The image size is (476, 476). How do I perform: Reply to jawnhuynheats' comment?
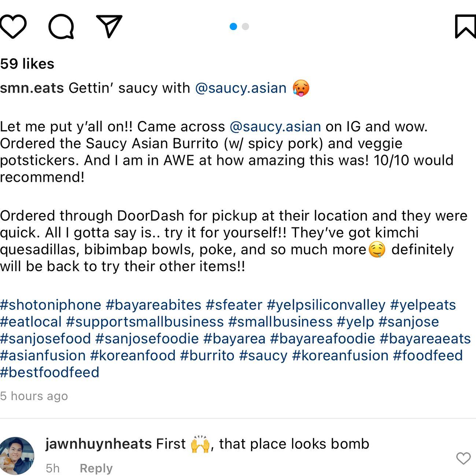pos(96,468)
